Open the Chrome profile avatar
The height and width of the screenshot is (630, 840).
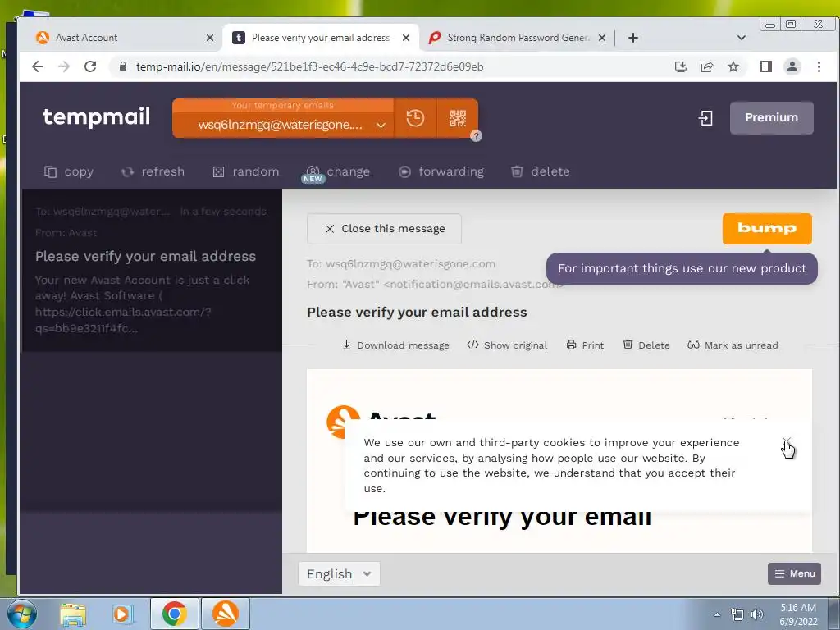pyautogui.click(x=792, y=66)
